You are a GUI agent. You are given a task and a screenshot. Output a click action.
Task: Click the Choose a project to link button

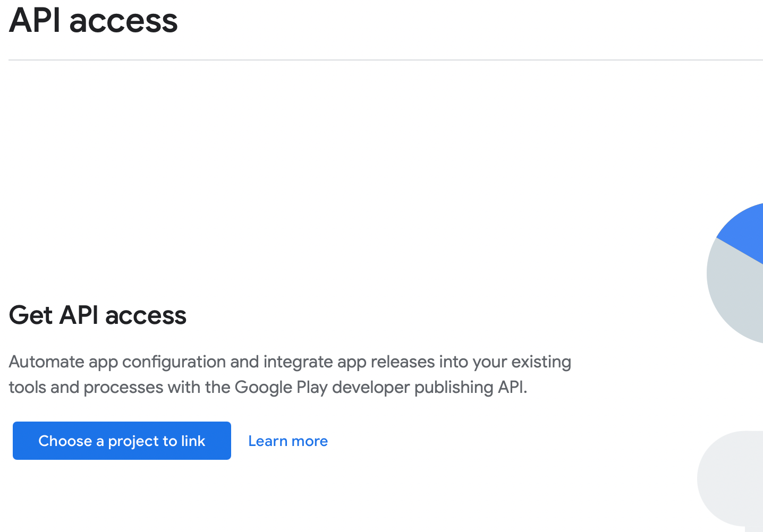coord(122,441)
